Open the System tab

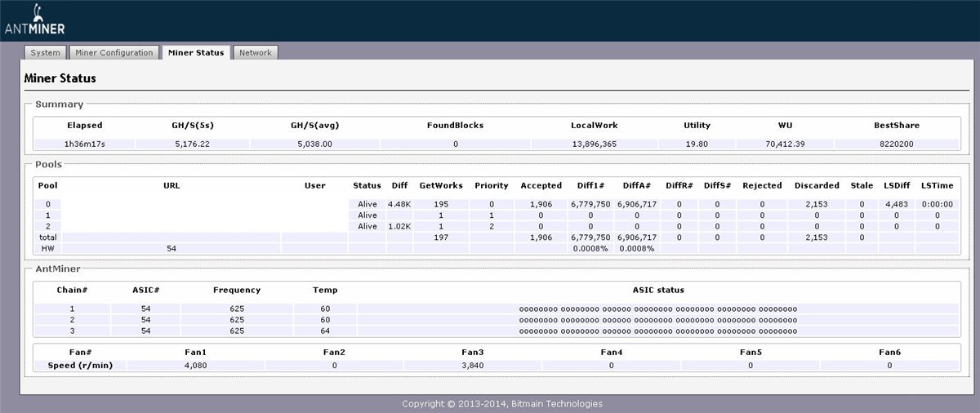click(x=45, y=53)
